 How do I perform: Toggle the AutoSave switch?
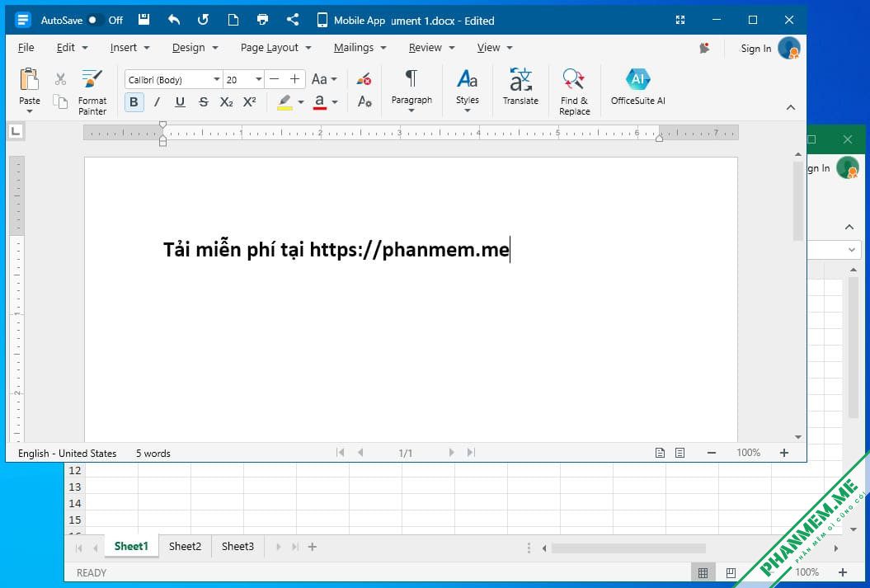tap(96, 20)
